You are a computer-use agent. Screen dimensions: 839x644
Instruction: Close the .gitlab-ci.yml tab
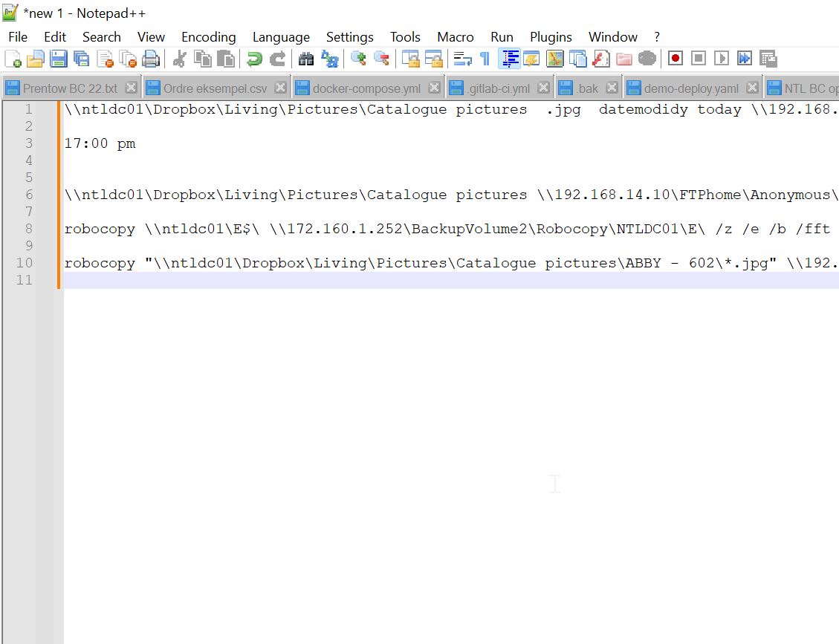pyautogui.click(x=543, y=88)
